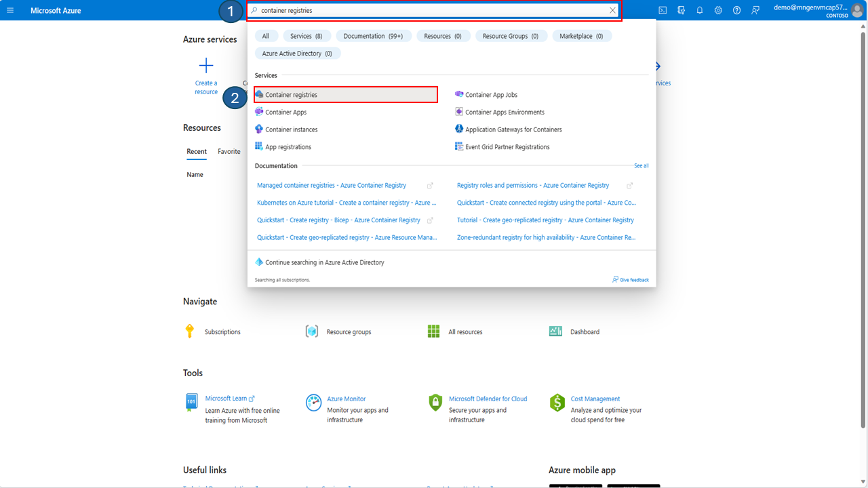Click the Create a resource plus icon
The height and width of the screenshot is (488, 868).
click(206, 66)
